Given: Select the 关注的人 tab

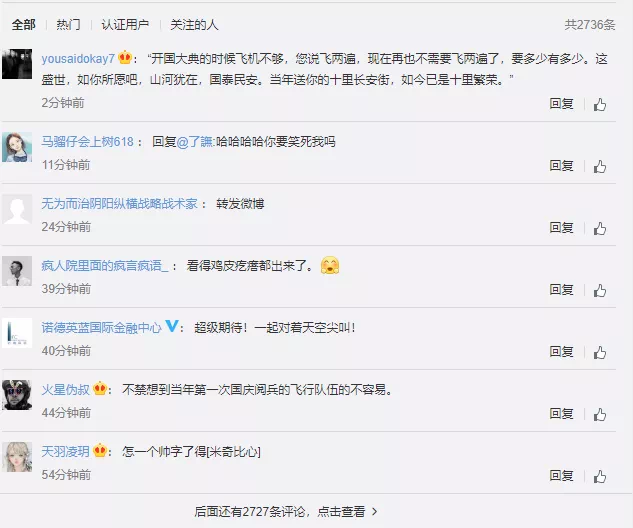Looking at the screenshot, I should [194, 25].
